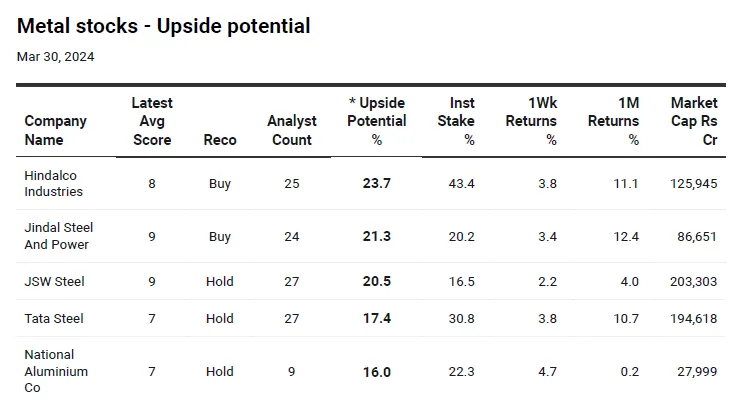Click Jindal Steel's Buy recommendation
The image size is (744, 400).
point(220,237)
